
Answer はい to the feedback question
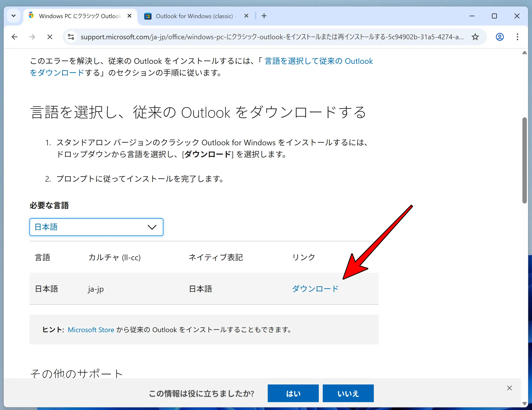(x=293, y=394)
